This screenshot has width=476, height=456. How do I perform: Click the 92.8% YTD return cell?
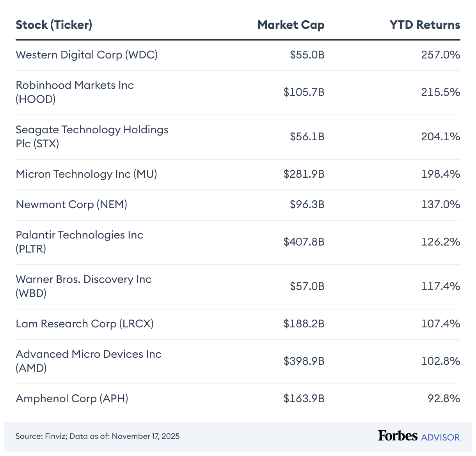[x=444, y=399]
